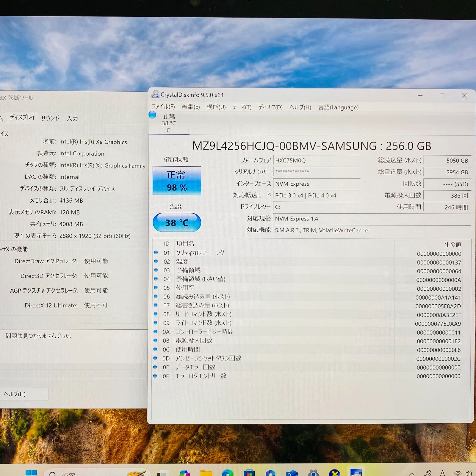
Task: Open Microsoft Edge from the taskbar
Action: [228, 473]
